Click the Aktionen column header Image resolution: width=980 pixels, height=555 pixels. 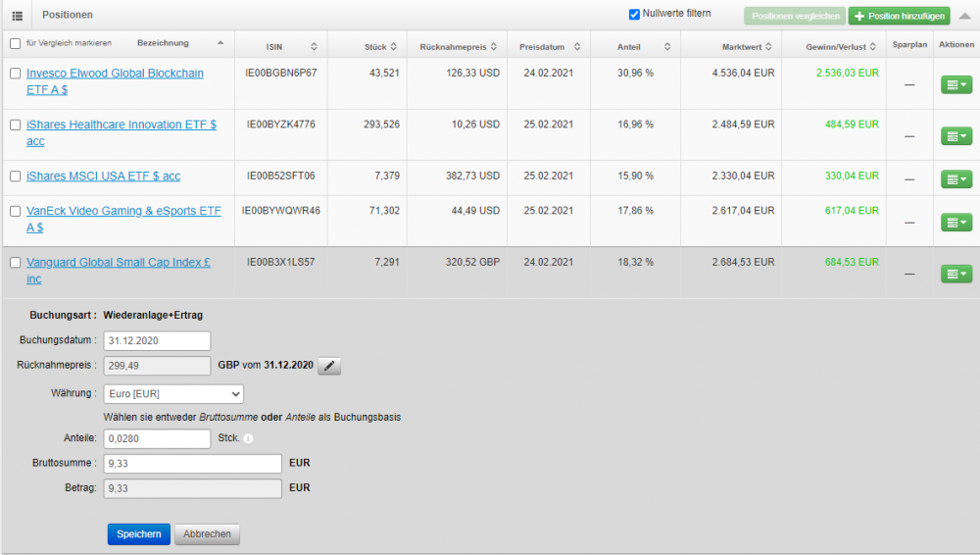pos(956,44)
